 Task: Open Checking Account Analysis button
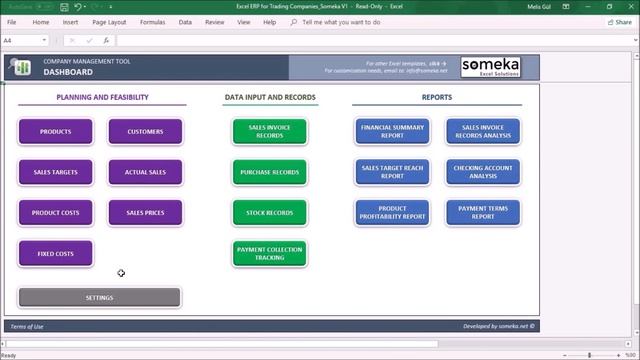point(483,172)
